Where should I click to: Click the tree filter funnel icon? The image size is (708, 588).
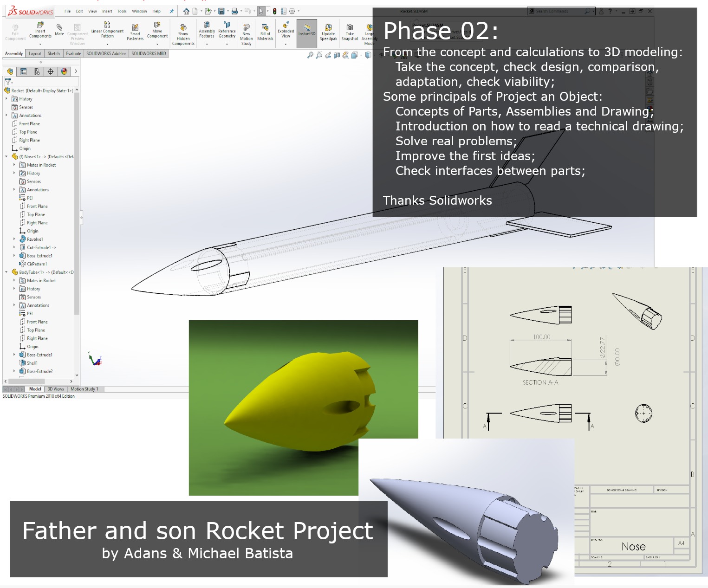tap(8, 82)
